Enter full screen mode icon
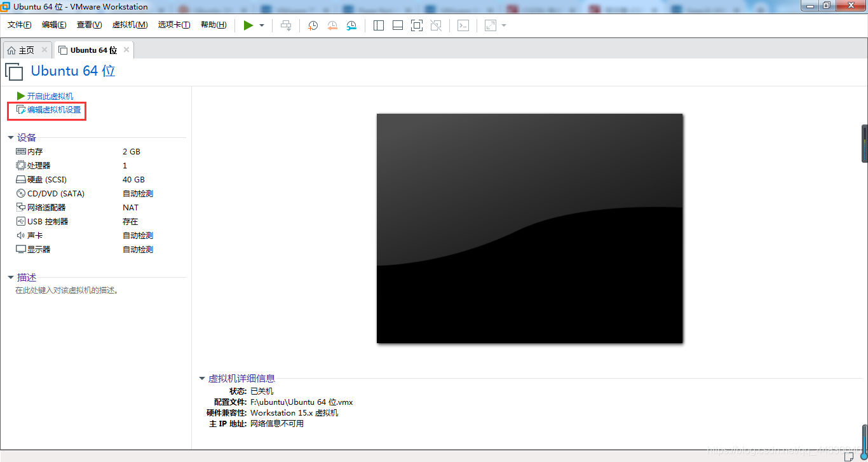 point(417,25)
